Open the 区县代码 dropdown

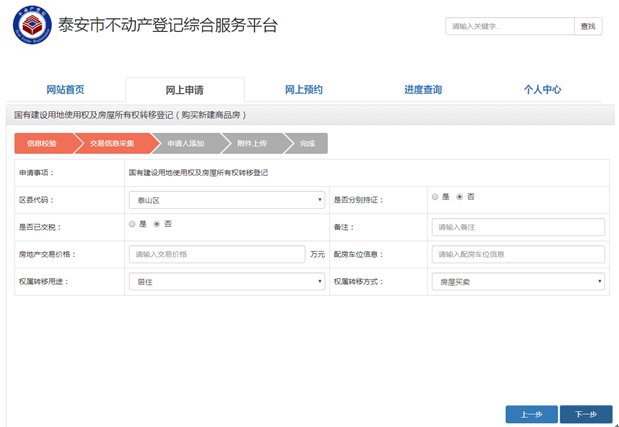[x=227, y=200]
